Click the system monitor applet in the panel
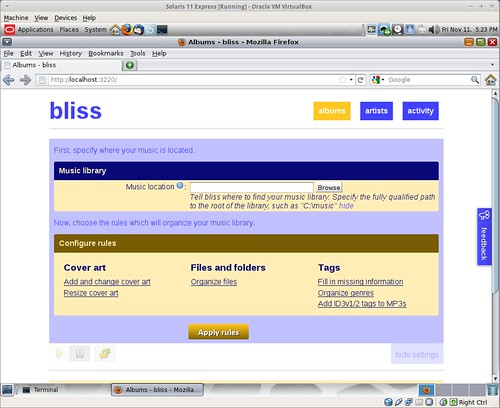The image size is (500, 408). tap(371, 30)
